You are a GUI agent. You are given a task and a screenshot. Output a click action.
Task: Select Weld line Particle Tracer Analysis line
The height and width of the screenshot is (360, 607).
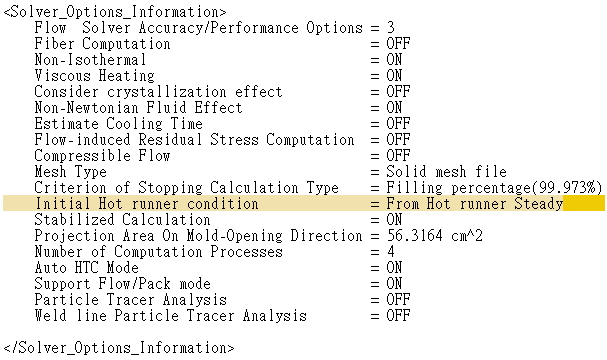[222, 315]
